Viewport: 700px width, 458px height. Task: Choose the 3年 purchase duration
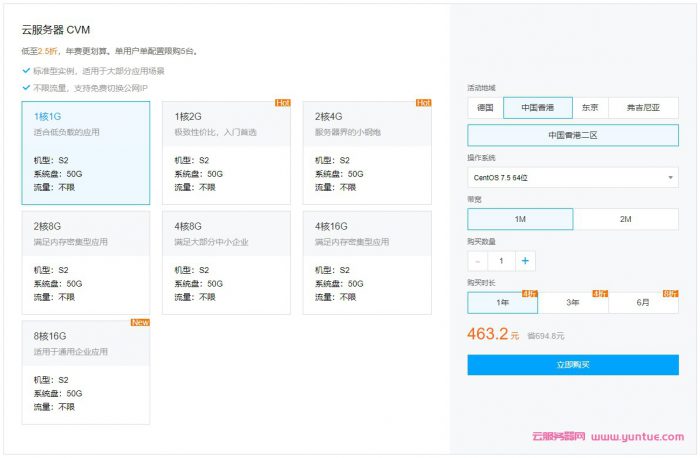[573, 303]
